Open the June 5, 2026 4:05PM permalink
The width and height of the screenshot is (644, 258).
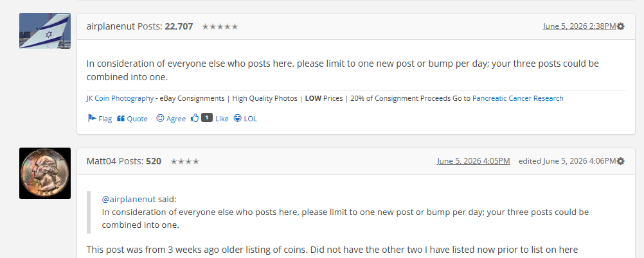point(474,161)
